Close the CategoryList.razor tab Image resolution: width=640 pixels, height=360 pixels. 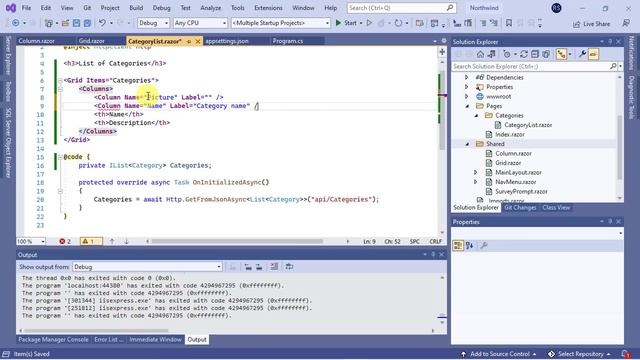pyautogui.click(x=198, y=41)
